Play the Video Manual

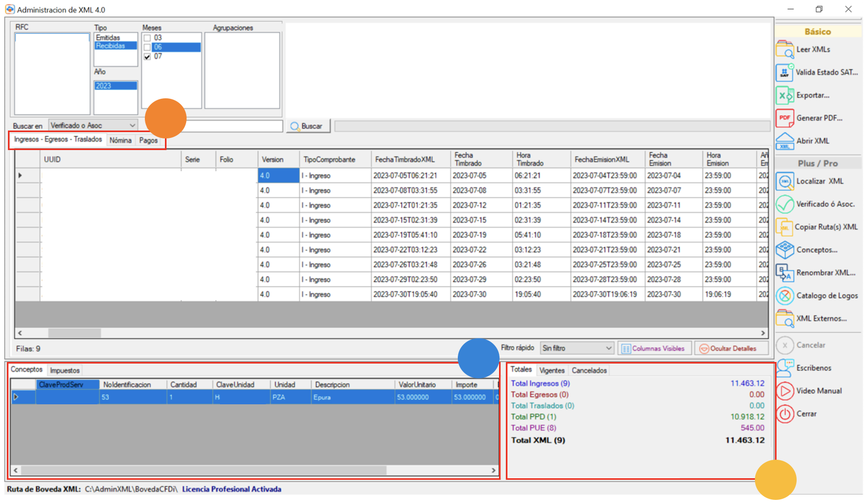coord(785,391)
